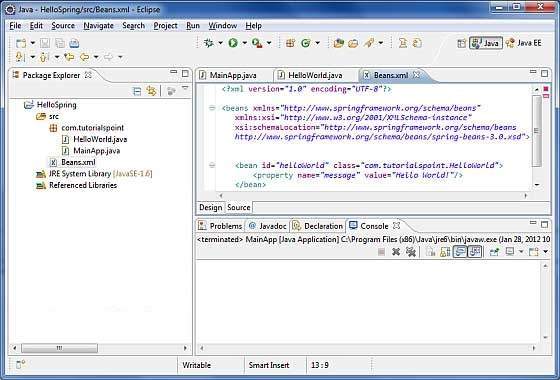Open the Window menu
The height and width of the screenshot is (380, 560).
pyautogui.click(x=222, y=26)
